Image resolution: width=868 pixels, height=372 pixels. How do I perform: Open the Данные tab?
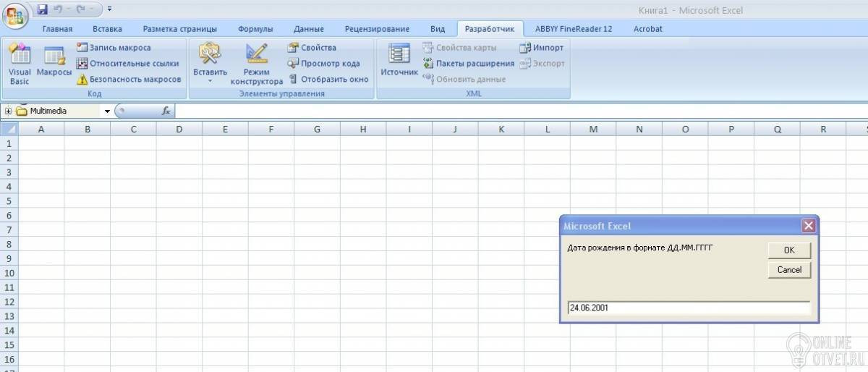tap(309, 29)
